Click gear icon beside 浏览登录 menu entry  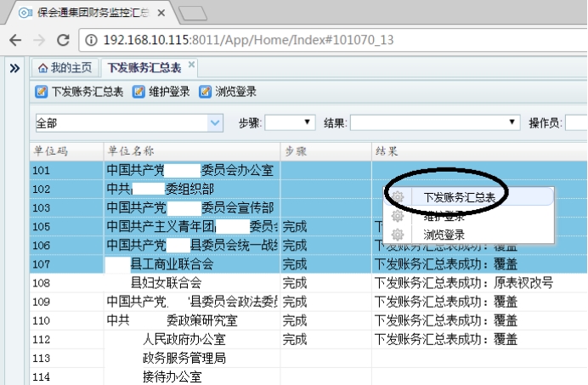pos(398,235)
